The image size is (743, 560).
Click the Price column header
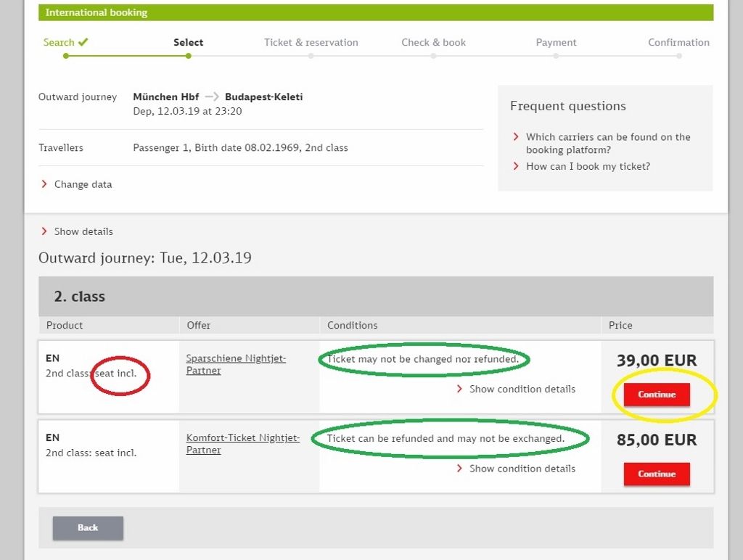(620, 326)
